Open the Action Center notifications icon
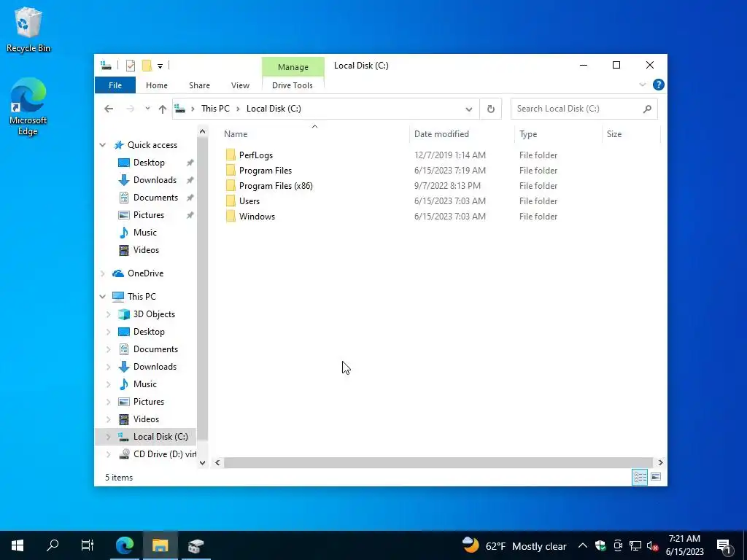This screenshot has width=747, height=560. point(724,547)
